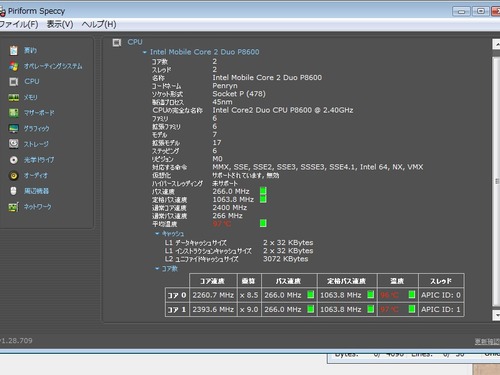500x375 pixels.
Task: Toggle green temperature indicator in Core 0 row
Action: pyautogui.click(x=412, y=295)
